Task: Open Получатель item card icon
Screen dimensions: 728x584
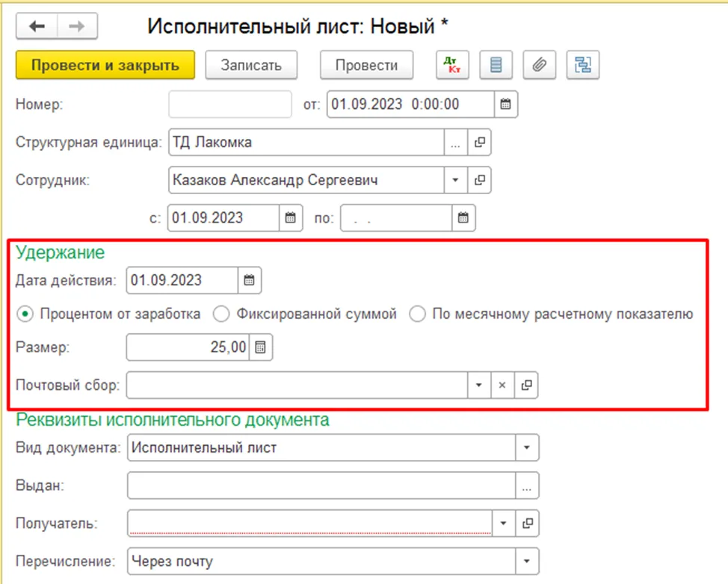Action: [x=528, y=524]
